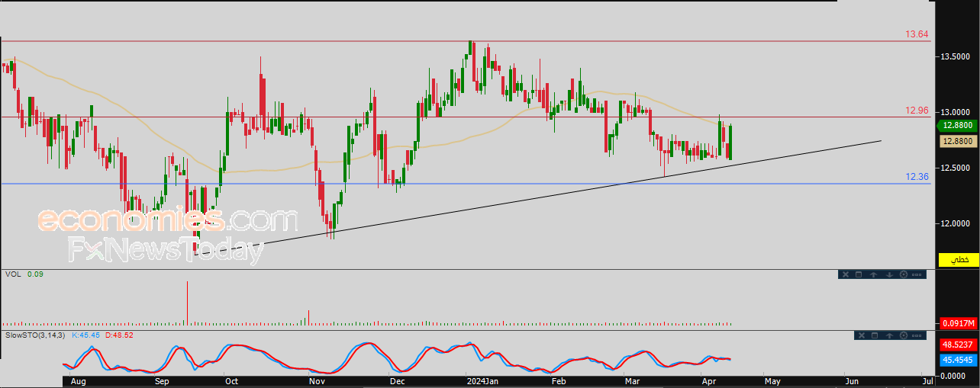Click the blue 45.4545 stochastic K tag

coord(958,359)
